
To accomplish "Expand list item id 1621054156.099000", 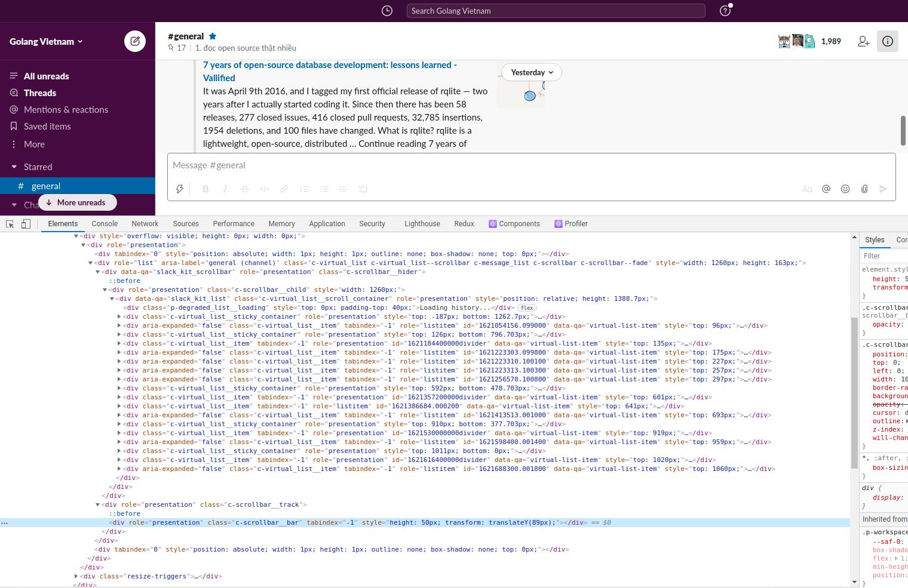I will (x=119, y=325).
